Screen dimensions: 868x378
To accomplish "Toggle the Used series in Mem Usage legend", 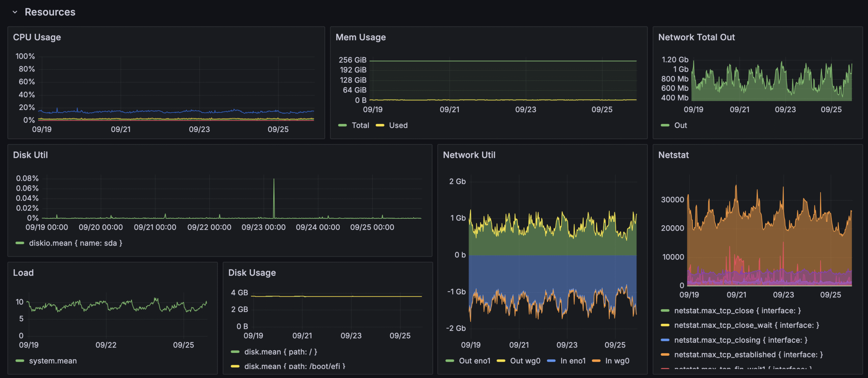I will pos(398,125).
